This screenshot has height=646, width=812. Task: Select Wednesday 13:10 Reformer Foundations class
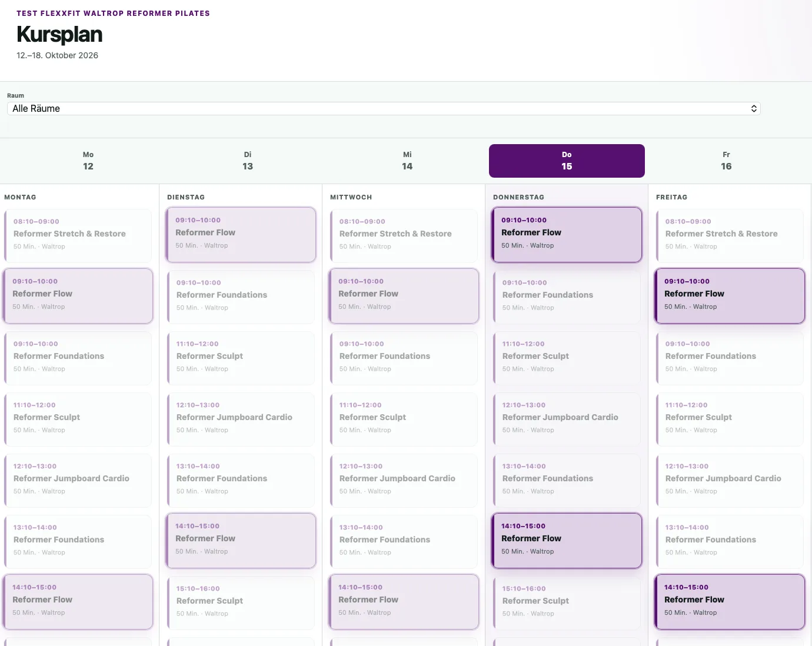[404, 542]
